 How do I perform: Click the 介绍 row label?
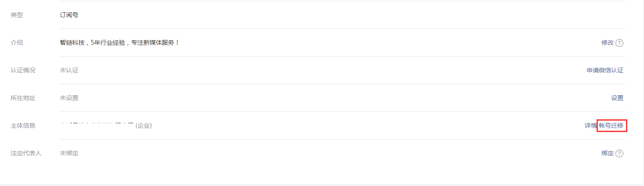17,43
